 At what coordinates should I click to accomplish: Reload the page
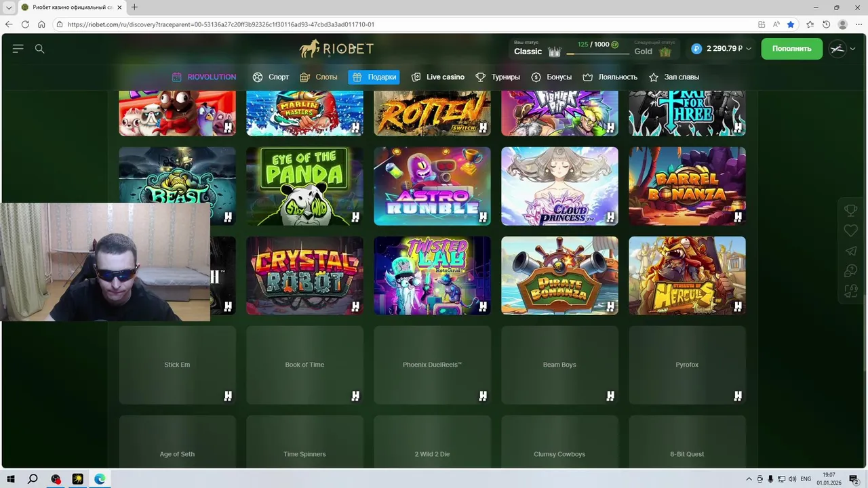(x=25, y=24)
